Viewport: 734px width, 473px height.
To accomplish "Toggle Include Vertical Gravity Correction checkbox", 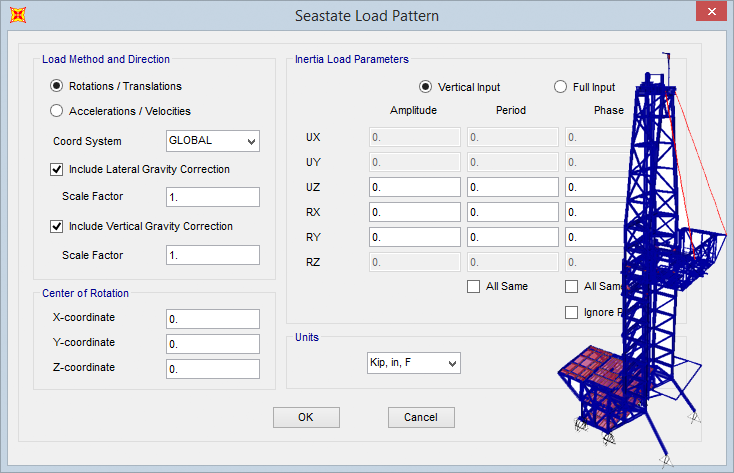I will click(57, 226).
